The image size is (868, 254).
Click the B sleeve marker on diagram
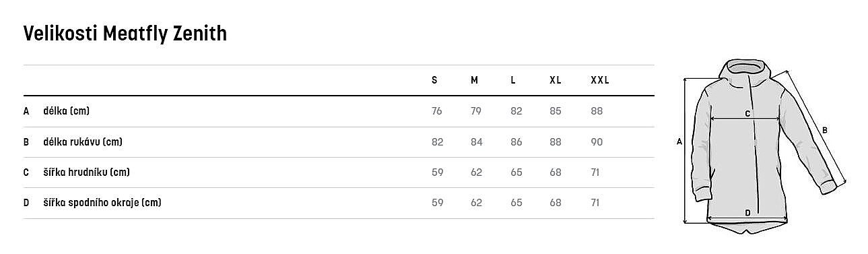click(824, 130)
